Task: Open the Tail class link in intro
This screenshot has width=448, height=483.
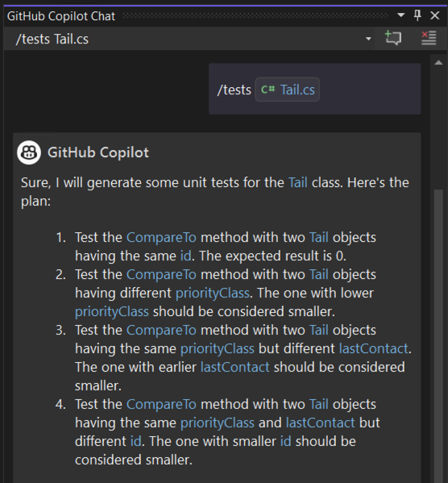Action: pos(298,183)
